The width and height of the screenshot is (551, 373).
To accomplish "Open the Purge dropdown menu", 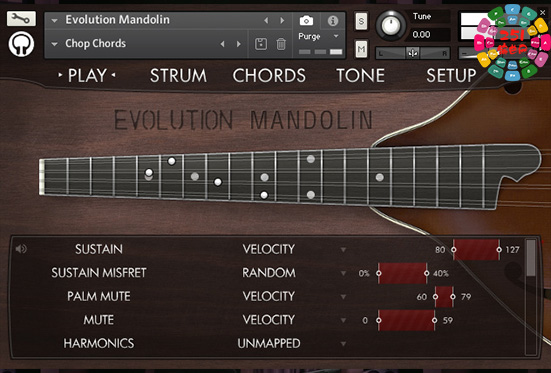I will point(336,36).
